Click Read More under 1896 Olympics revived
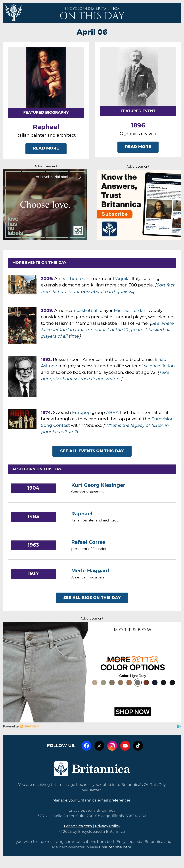This screenshot has height=868, width=184. pyautogui.click(x=138, y=147)
